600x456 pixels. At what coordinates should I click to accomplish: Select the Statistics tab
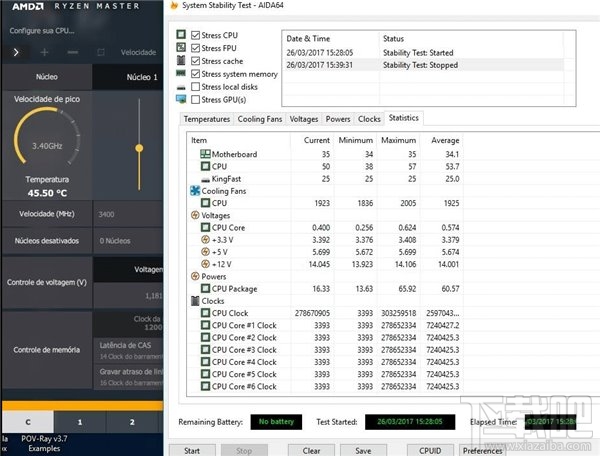[x=404, y=118]
